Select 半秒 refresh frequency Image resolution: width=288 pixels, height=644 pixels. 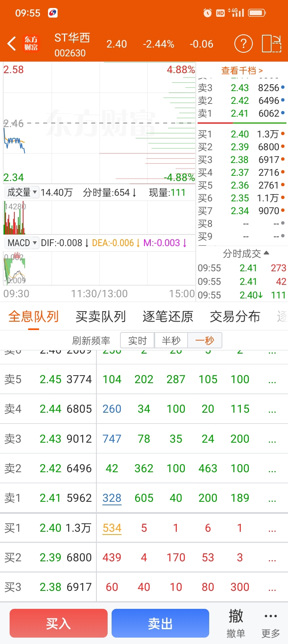click(x=171, y=340)
